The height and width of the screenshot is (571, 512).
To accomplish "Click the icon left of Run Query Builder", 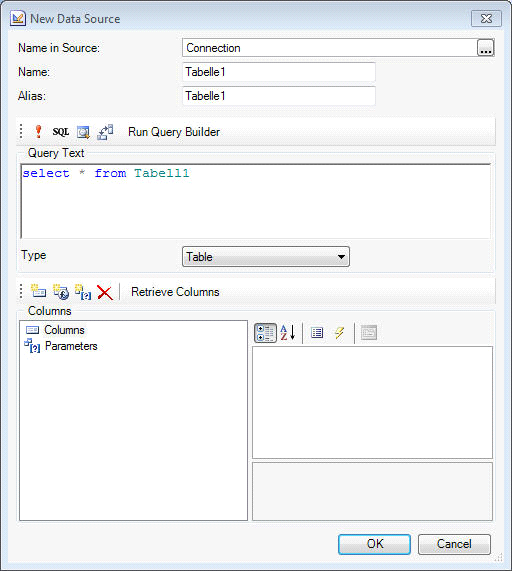I will [105, 132].
